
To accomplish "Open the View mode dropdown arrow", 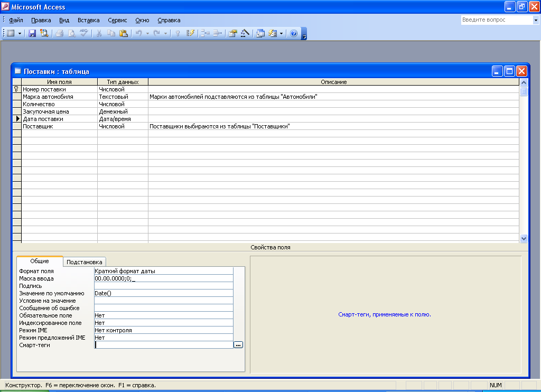I will point(20,33).
